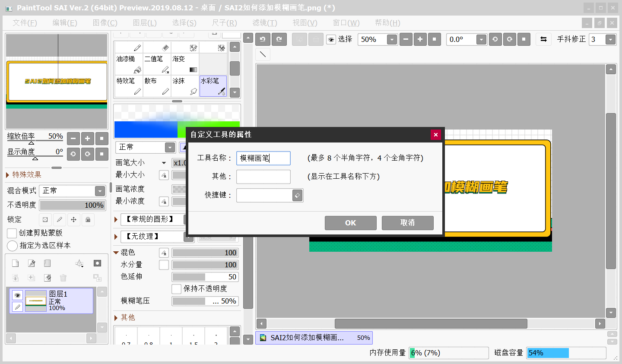Rotate canvas counterclockwise in the top toolbar

495,39
